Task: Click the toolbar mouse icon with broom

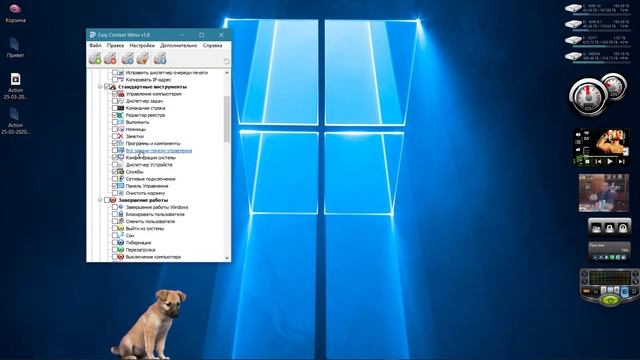Action: tap(143, 58)
